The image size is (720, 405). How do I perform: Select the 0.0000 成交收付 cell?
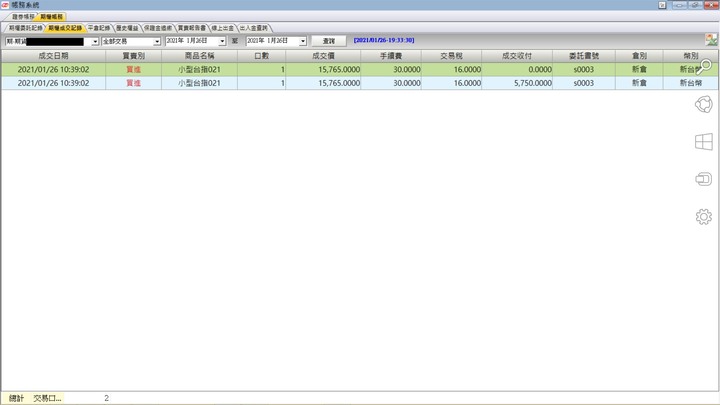[x=517, y=69]
